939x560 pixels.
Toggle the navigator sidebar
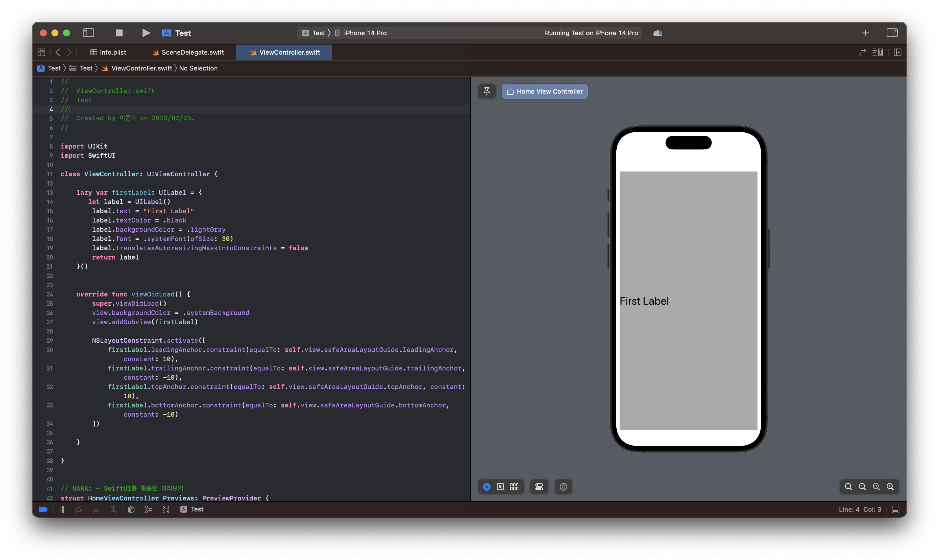(x=88, y=33)
